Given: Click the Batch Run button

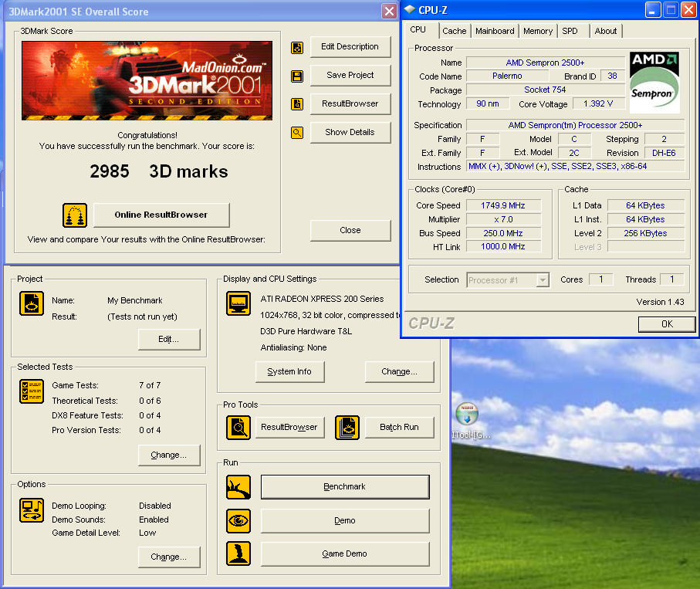Looking at the screenshot, I should pyautogui.click(x=399, y=428).
